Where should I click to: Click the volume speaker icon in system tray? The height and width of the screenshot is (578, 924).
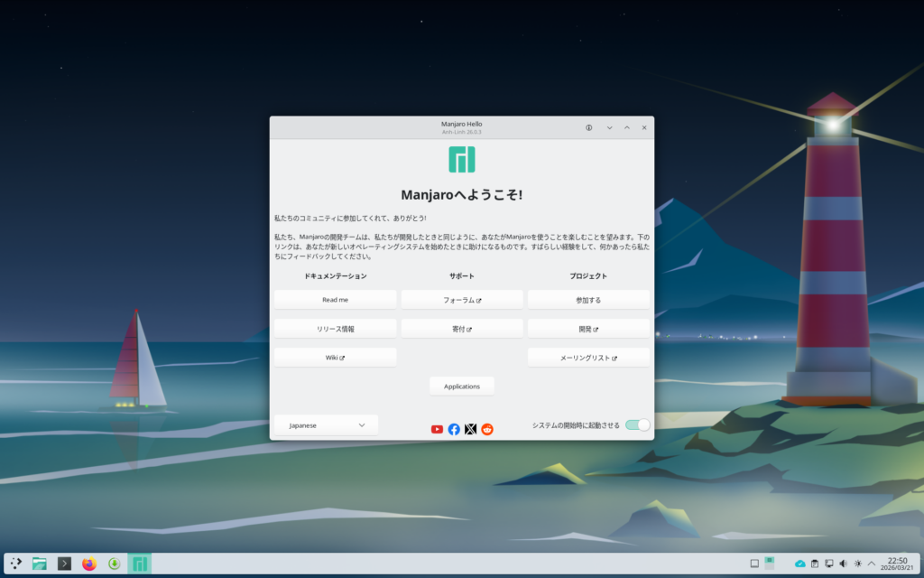point(843,564)
